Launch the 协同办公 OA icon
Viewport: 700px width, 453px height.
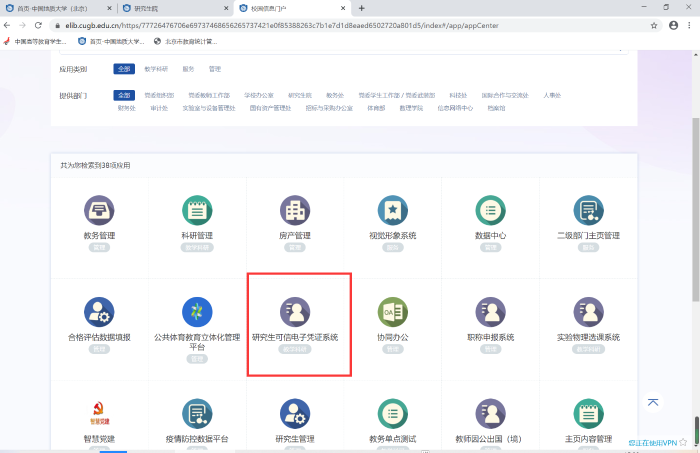coord(393,312)
